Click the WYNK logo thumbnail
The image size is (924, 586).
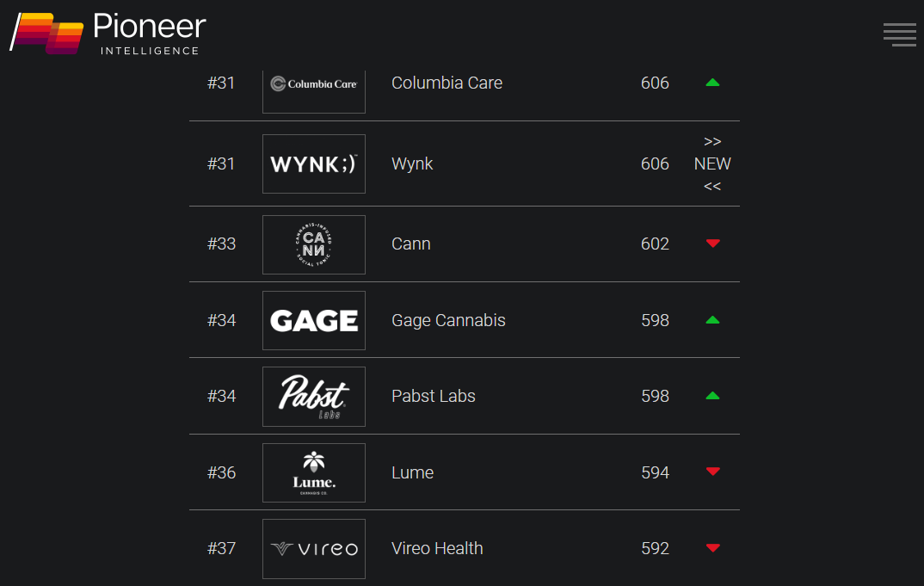[313, 163]
